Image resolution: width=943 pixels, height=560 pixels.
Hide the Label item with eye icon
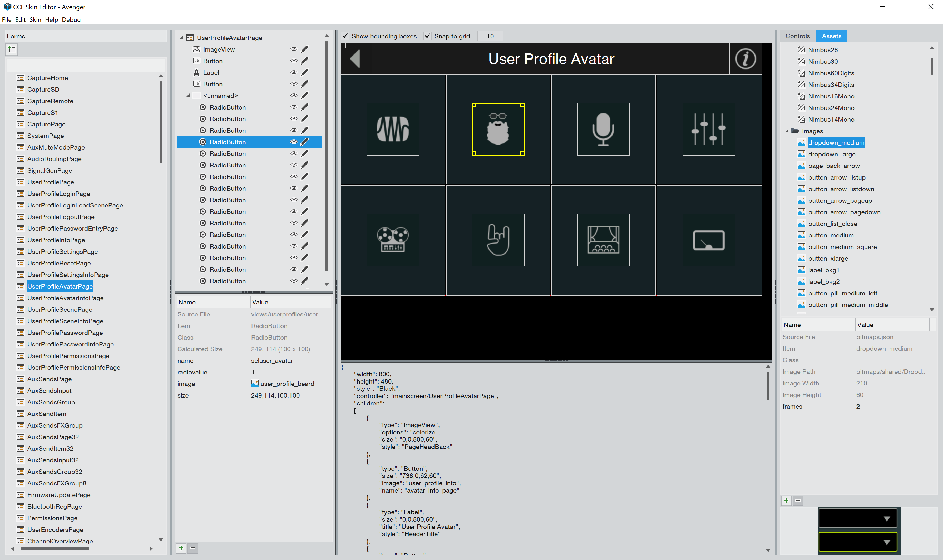tap(294, 72)
